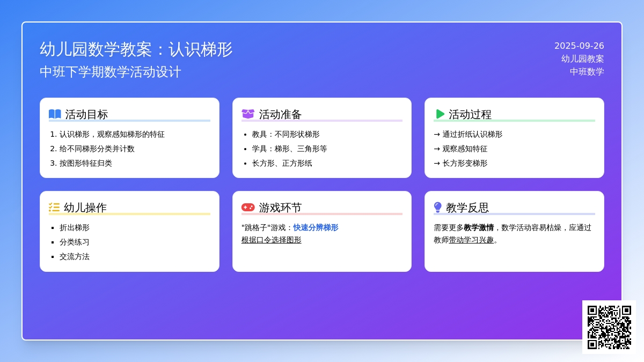
Task: Click the lightbulb icon beside 教学反思
Action: (437, 207)
